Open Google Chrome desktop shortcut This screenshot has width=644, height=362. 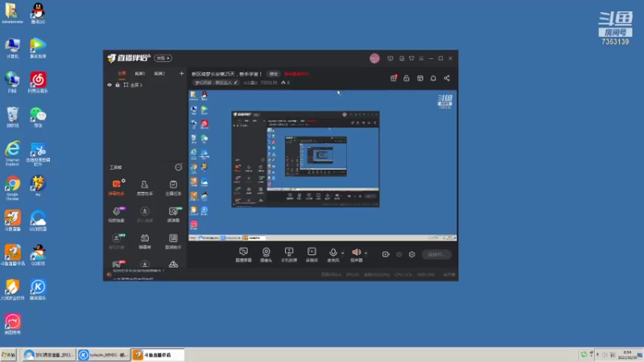(x=12, y=188)
